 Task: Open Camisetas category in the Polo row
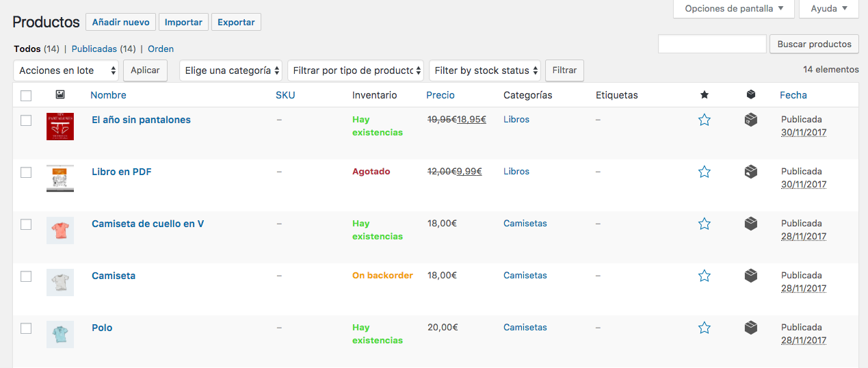[525, 327]
